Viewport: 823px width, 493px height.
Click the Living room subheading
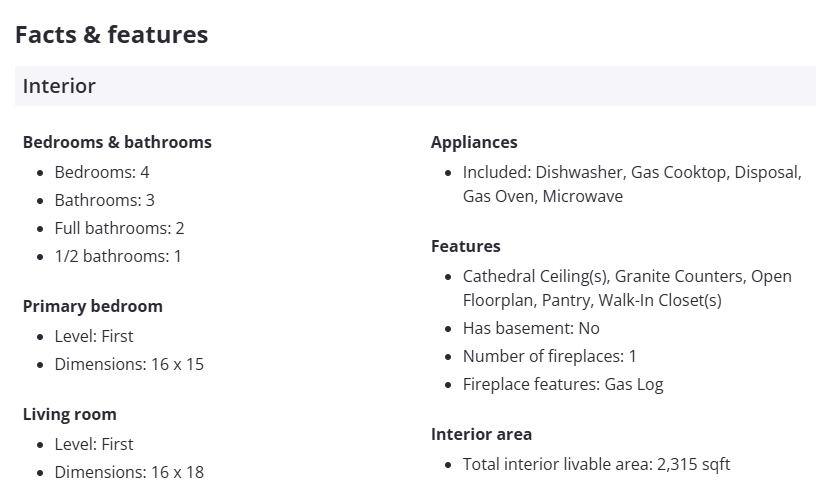pos(70,414)
